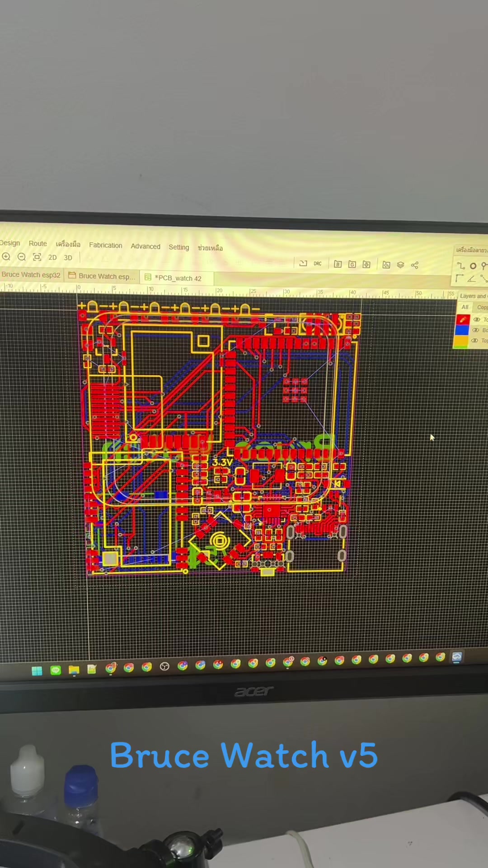Image resolution: width=488 pixels, height=868 pixels.
Task: Click the red 3x3 via pad grid on PCB
Action: pos(295,390)
